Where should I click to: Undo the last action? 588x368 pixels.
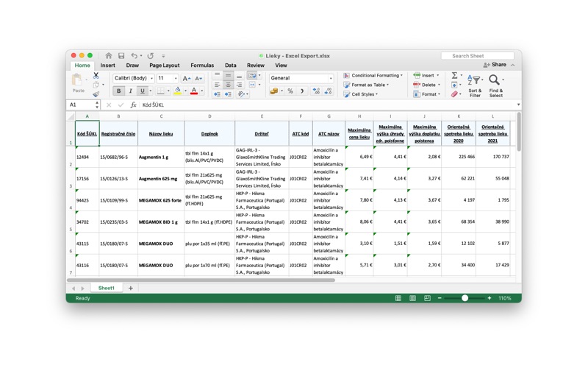(x=135, y=56)
